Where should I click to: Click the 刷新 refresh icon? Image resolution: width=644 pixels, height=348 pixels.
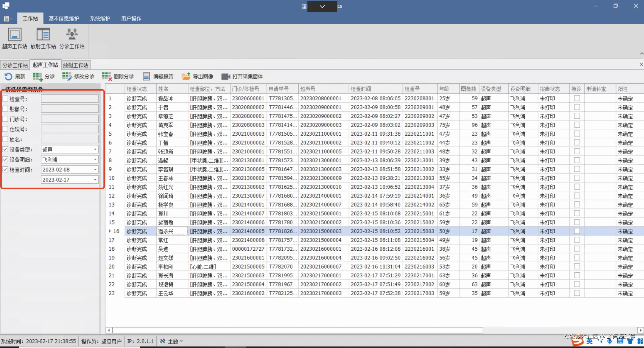pyautogui.click(x=8, y=76)
